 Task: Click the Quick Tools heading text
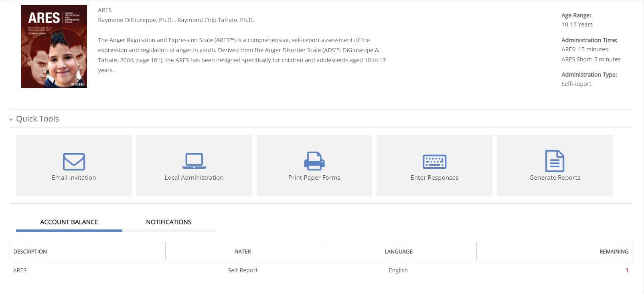point(37,119)
